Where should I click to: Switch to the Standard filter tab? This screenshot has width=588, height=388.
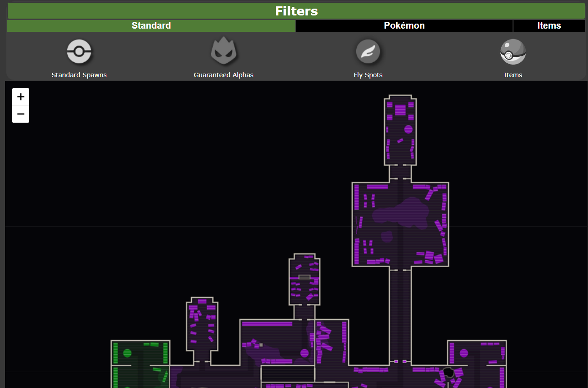[x=151, y=26]
